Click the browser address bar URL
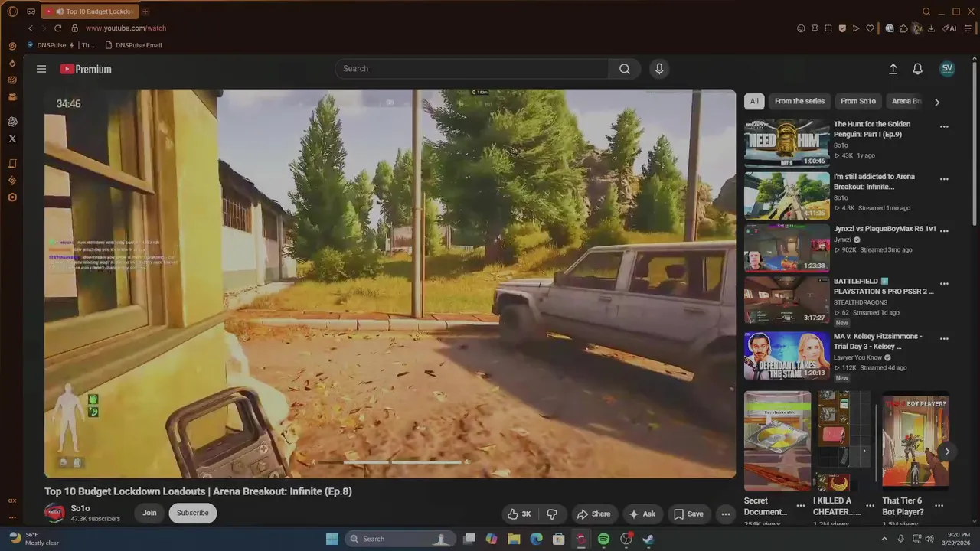The width and height of the screenshot is (980, 551). tap(126, 28)
